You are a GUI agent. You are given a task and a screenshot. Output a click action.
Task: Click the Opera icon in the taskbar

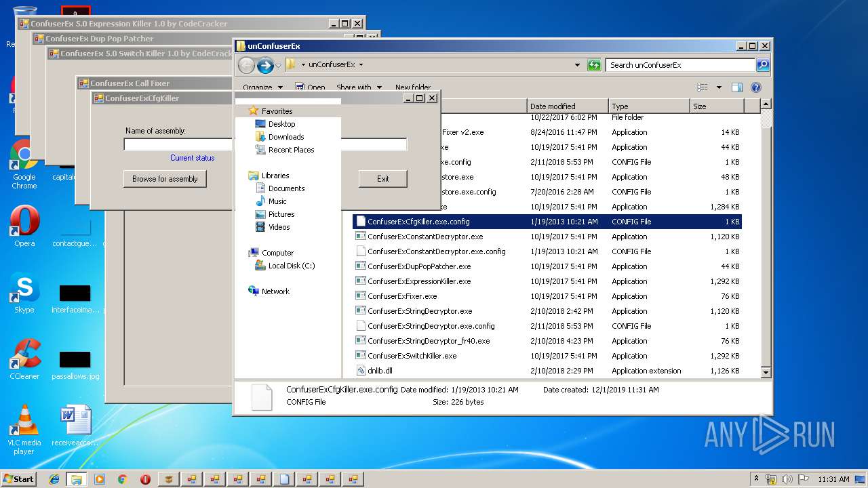tap(145, 479)
